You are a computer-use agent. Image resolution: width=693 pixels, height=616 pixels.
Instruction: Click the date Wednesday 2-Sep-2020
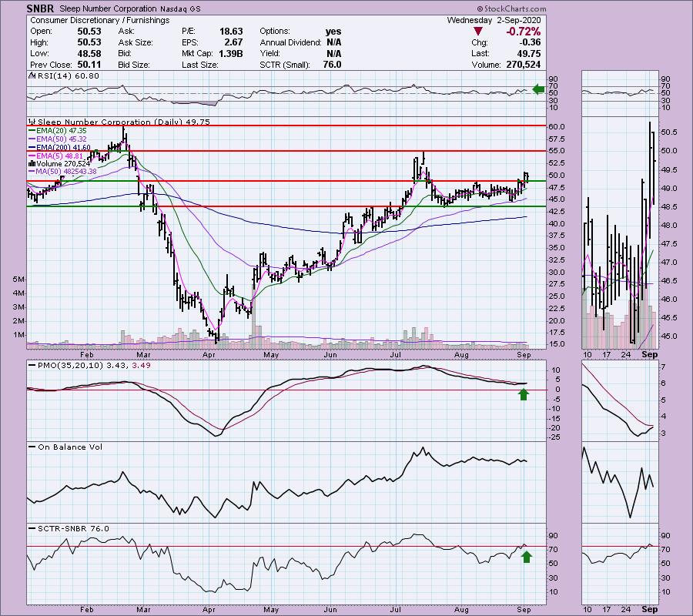494,20
